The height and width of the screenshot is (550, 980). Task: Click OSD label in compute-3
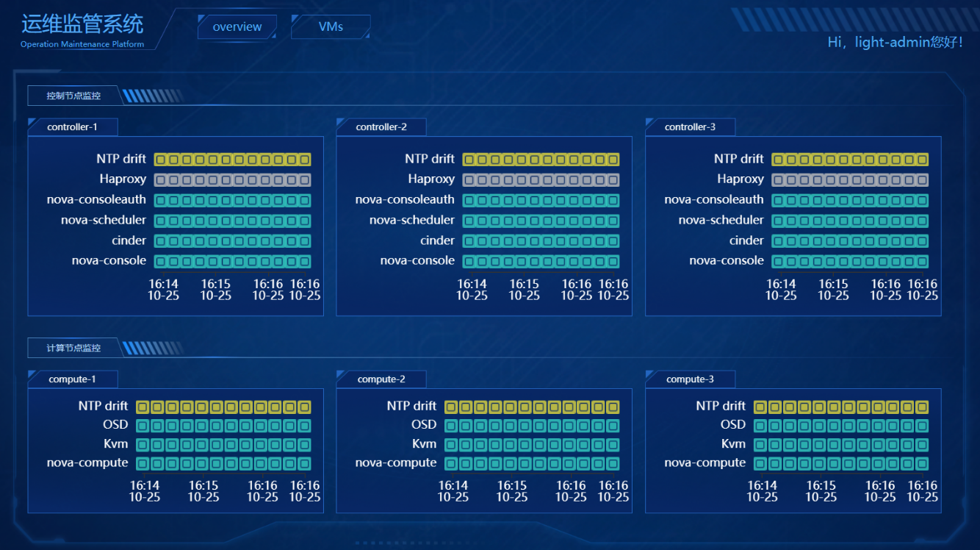pyautogui.click(x=733, y=424)
